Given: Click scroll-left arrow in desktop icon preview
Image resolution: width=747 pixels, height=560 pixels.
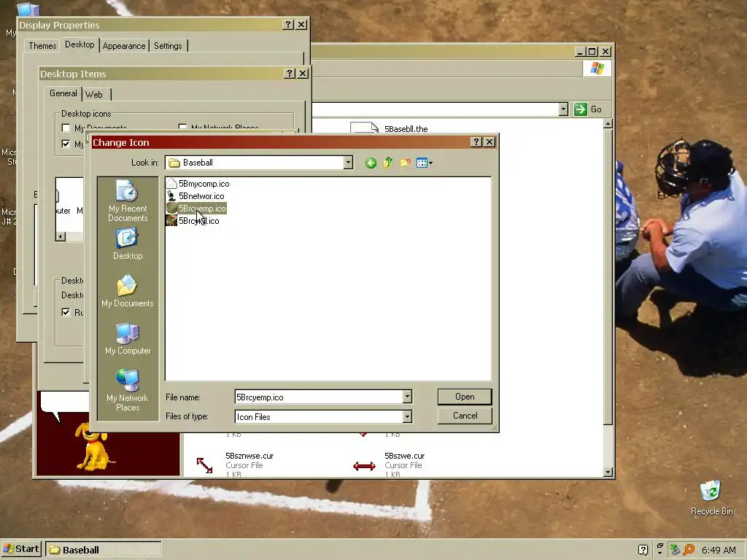Looking at the screenshot, I should [x=61, y=236].
